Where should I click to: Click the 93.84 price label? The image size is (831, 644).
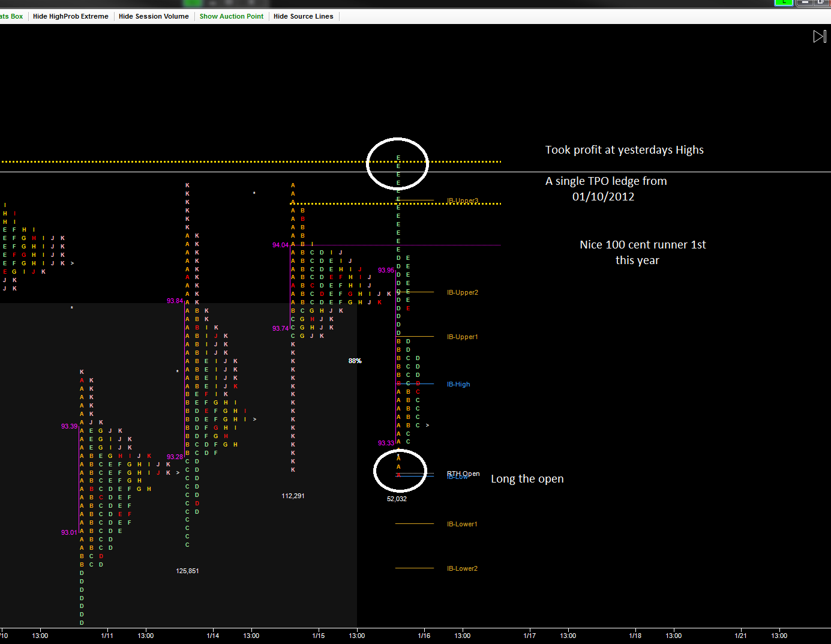[x=175, y=301]
